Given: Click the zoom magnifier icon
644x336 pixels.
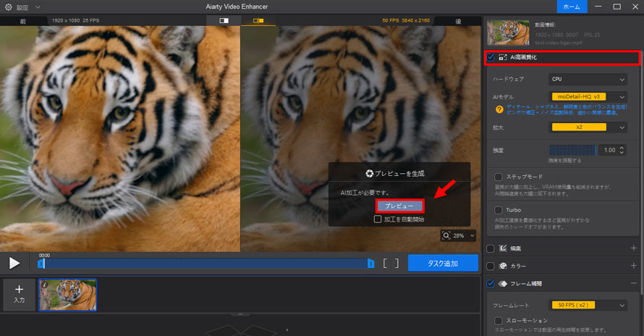Looking at the screenshot, I should coord(446,235).
